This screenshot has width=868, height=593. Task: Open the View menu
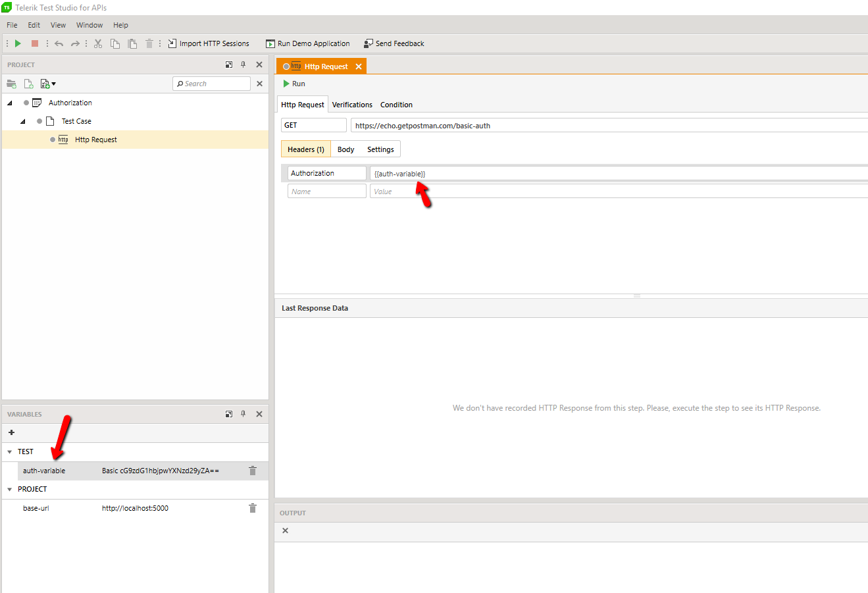58,25
